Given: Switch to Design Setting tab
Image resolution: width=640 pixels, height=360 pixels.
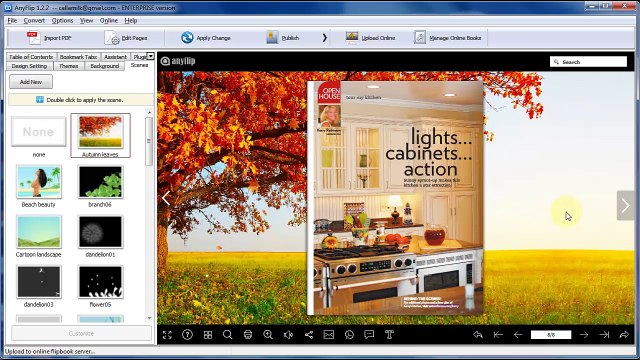Looking at the screenshot, I should [29, 66].
